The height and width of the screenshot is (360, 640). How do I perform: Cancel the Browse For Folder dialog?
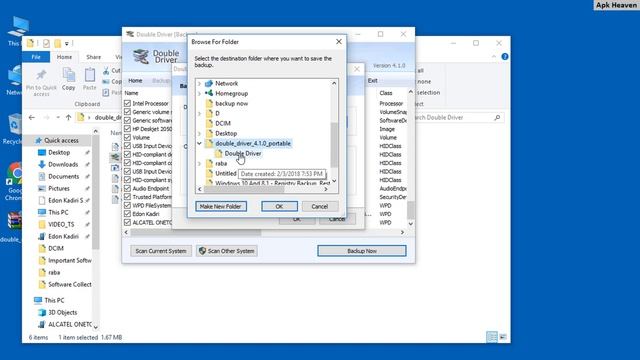point(320,207)
